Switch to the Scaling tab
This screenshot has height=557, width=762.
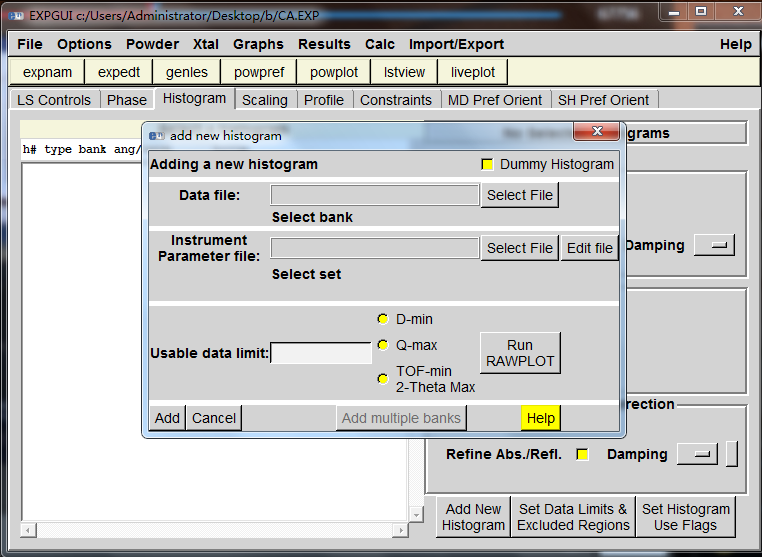tap(265, 100)
